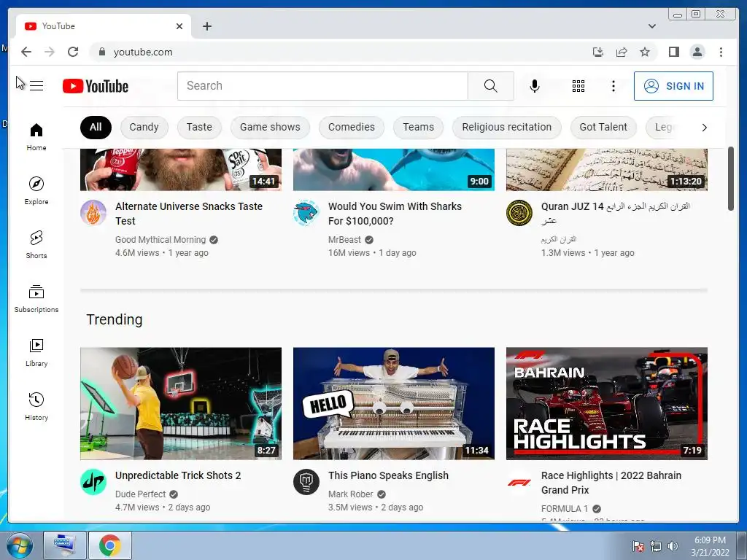The height and width of the screenshot is (560, 747).
Task: Open YouTube settings three-dot menu
Action: coord(613,86)
